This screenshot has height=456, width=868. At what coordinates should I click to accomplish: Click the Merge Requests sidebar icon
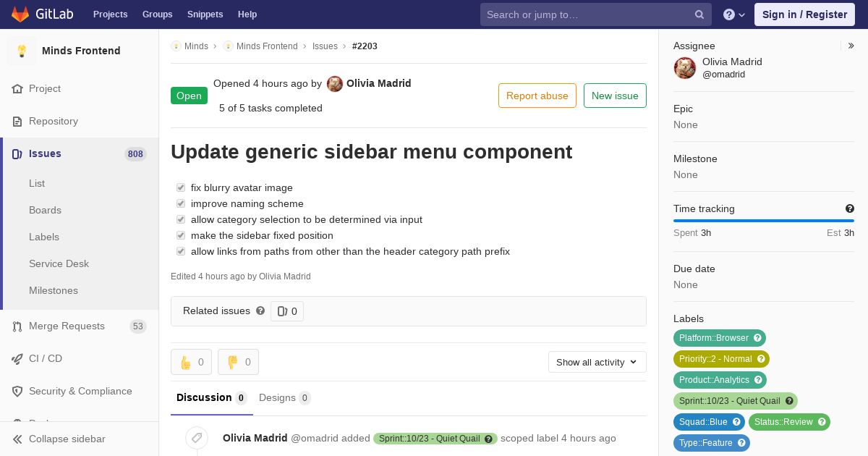tap(17, 326)
